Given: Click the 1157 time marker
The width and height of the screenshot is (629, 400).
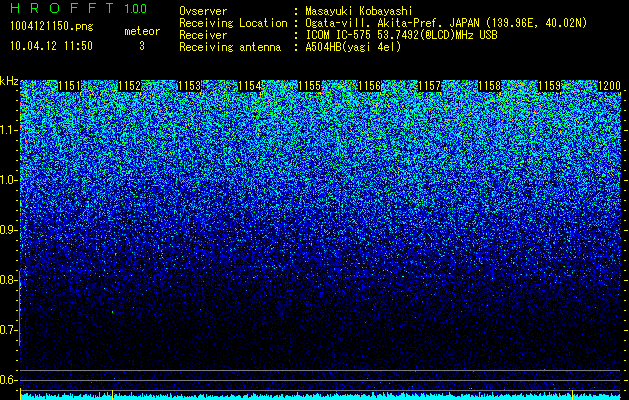Looking at the screenshot, I should 429,86.
